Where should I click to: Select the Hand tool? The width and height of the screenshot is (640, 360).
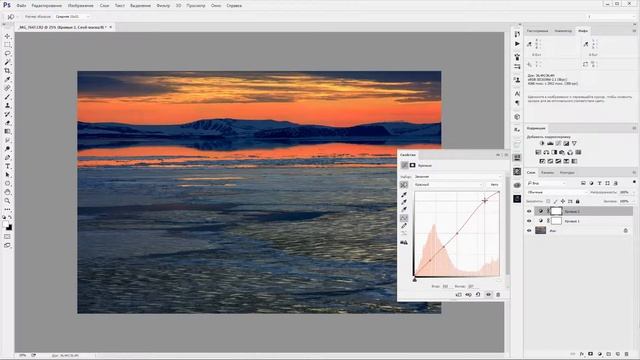[x=7, y=192]
